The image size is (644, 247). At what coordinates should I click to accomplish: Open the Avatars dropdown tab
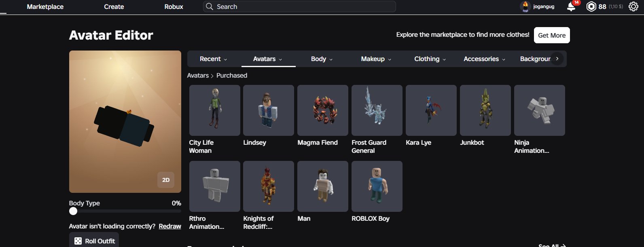pos(268,59)
